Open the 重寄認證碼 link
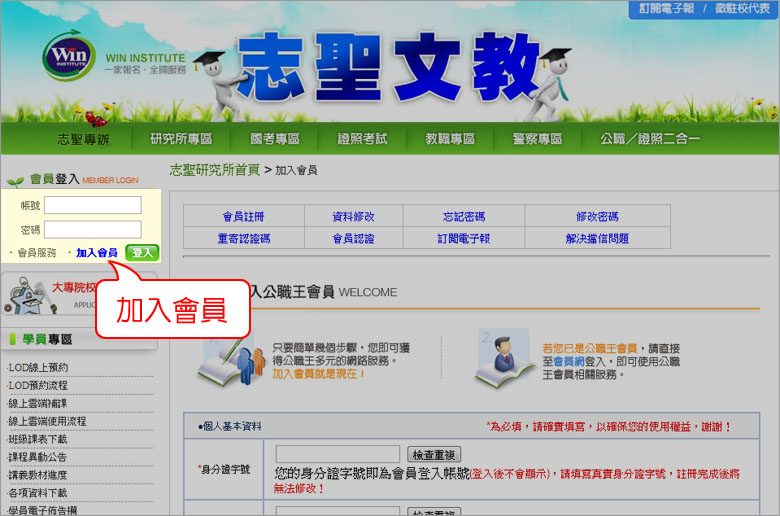Image resolution: width=780 pixels, height=516 pixels. click(x=244, y=238)
